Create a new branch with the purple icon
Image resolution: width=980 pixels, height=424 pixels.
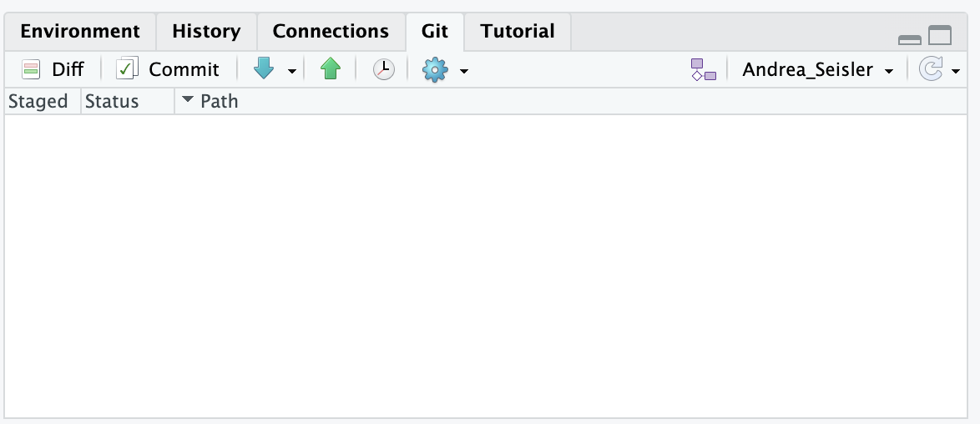click(x=704, y=69)
